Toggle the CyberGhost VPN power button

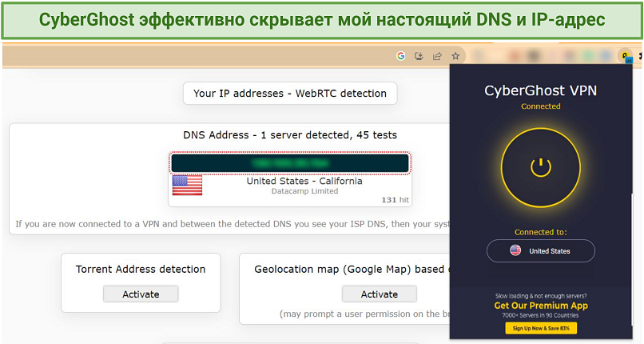click(x=540, y=167)
